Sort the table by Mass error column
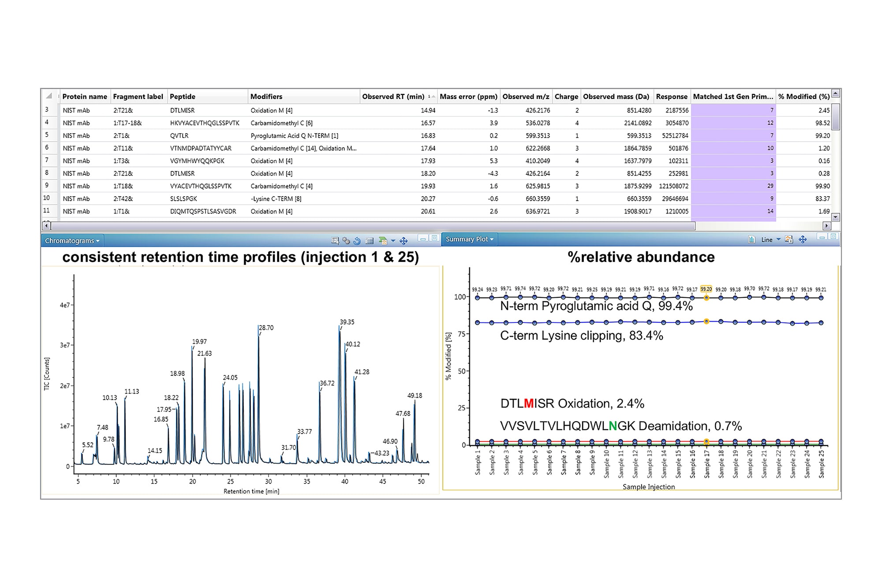This screenshot has width=882, height=588. 467,97
